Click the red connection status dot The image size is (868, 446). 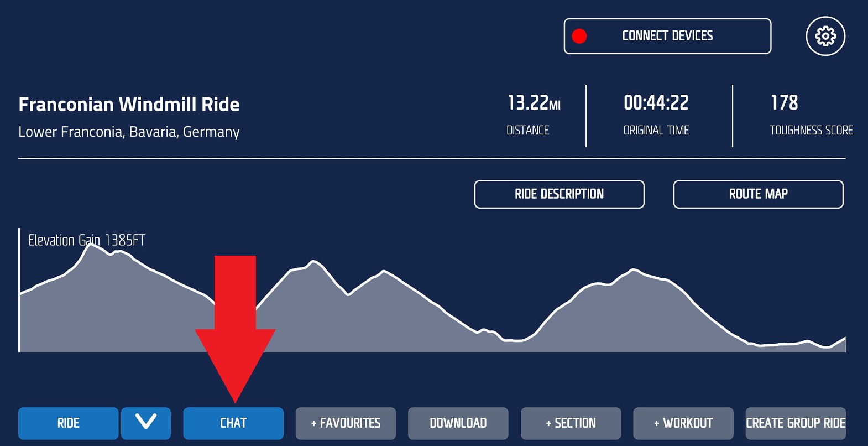coord(579,36)
